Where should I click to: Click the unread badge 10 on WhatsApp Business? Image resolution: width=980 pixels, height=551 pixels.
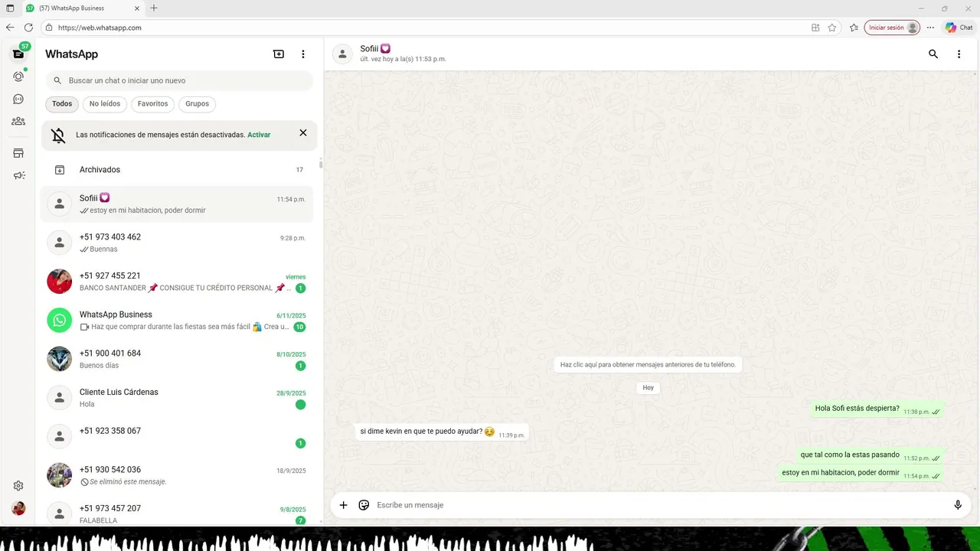[x=299, y=327]
